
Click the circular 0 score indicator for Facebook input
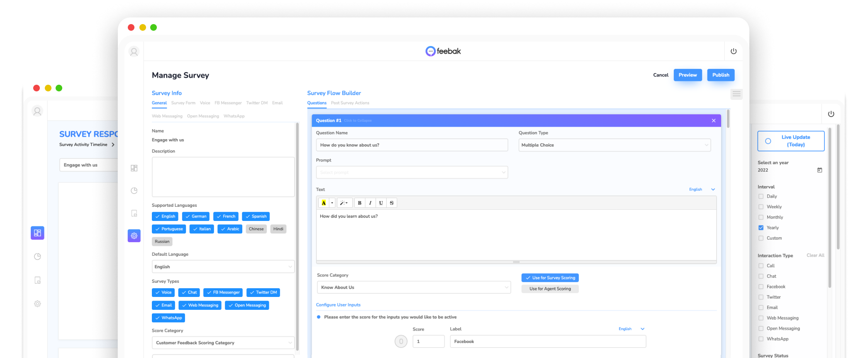coord(401,341)
